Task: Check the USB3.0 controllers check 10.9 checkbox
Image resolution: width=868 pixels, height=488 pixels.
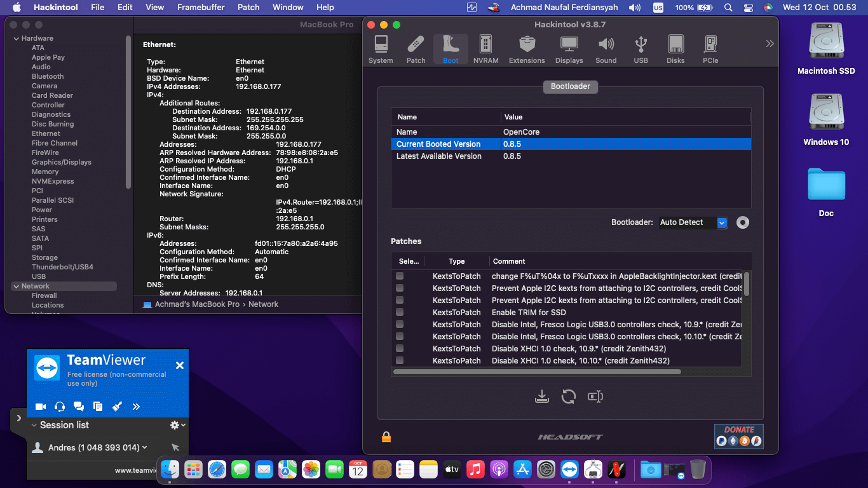Action: (x=400, y=324)
